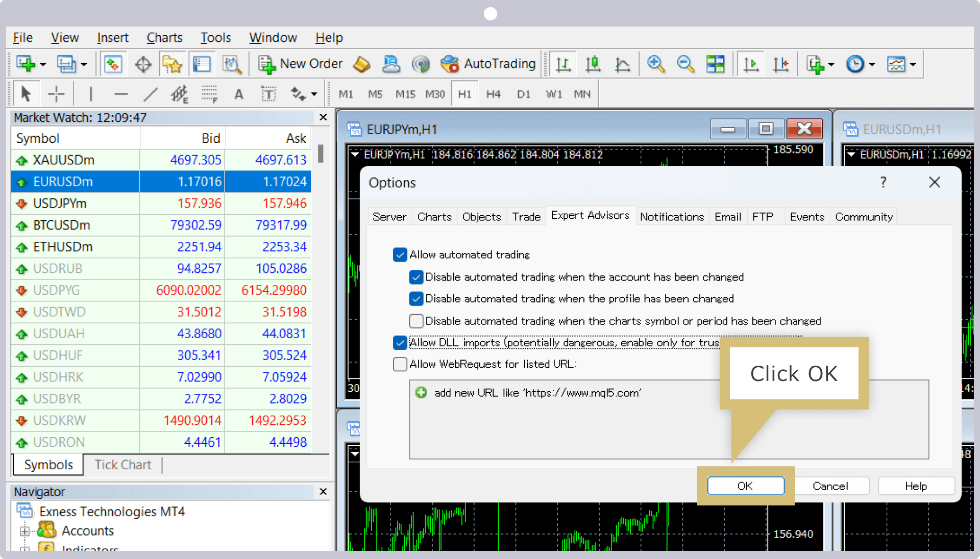Click the Tile Windows icon
Screen dimensions: 980x559
715,64
